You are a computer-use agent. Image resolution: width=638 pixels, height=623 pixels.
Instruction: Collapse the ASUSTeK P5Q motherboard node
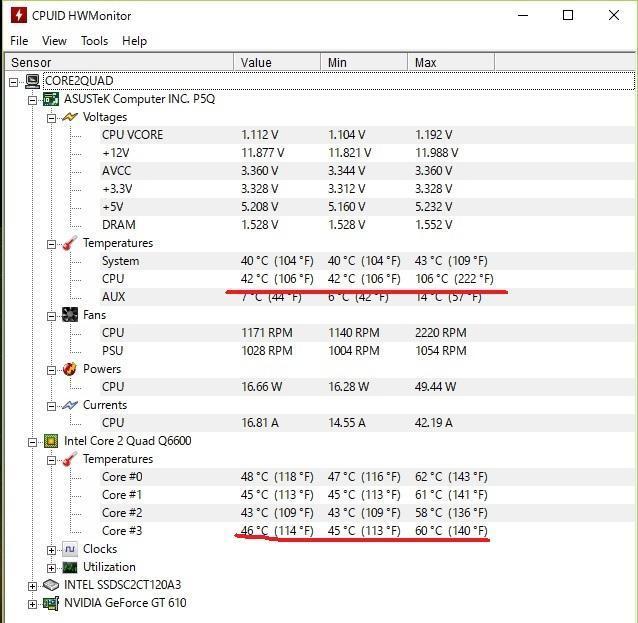point(33,100)
